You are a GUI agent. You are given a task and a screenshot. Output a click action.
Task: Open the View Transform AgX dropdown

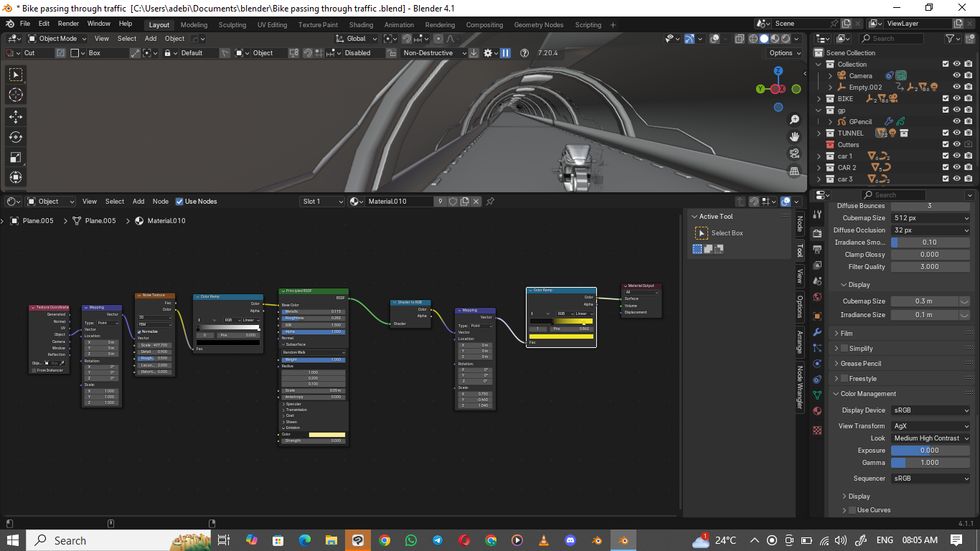click(930, 426)
